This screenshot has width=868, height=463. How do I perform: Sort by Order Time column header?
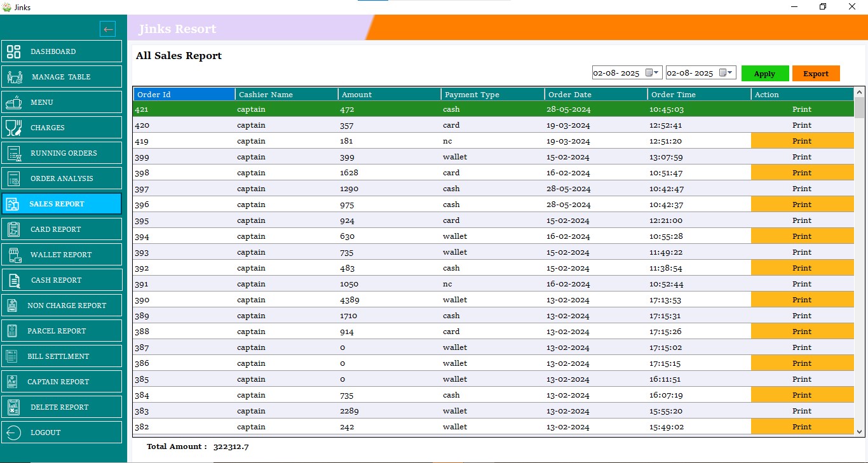pyautogui.click(x=699, y=95)
